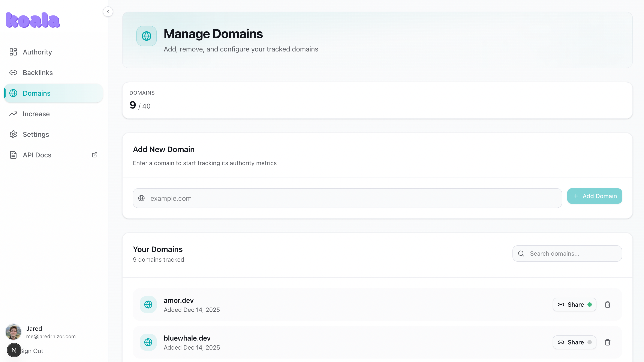Open the Authority page from the sidebar
The height and width of the screenshot is (362, 644).
point(37,52)
